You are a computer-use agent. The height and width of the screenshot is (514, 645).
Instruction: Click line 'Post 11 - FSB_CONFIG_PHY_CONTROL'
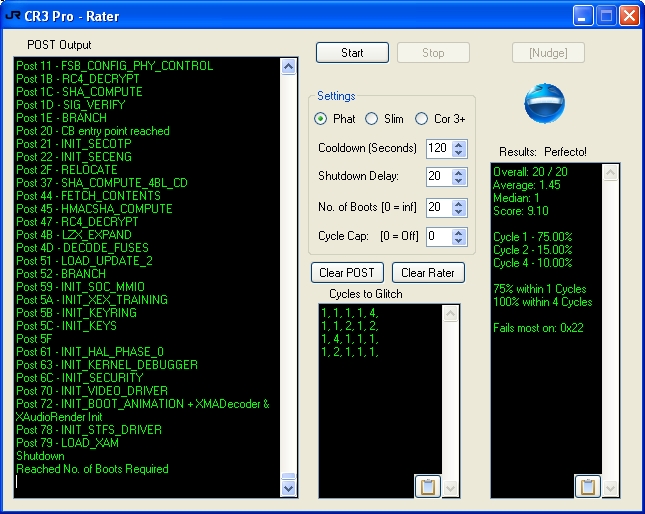pos(115,66)
